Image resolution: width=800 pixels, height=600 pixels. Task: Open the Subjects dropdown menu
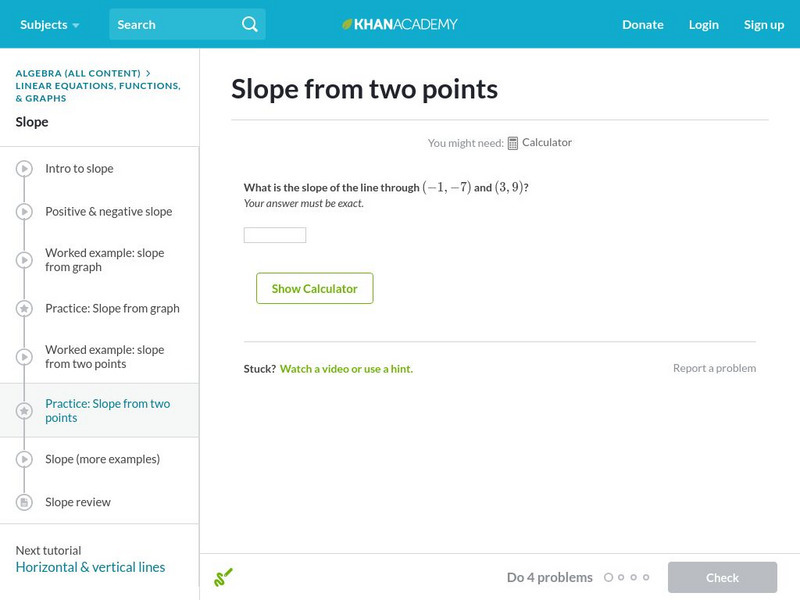coord(49,24)
